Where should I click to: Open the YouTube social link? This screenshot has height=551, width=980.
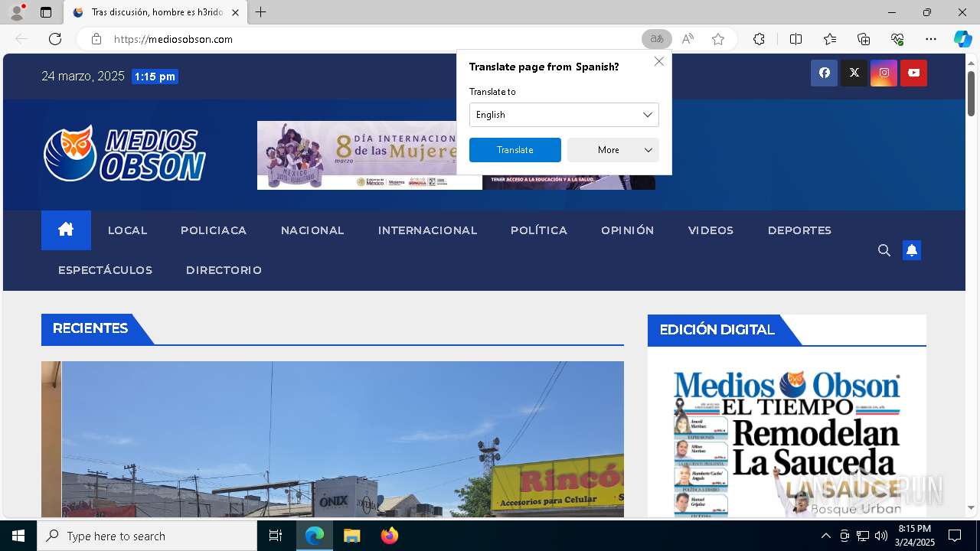[x=913, y=73]
